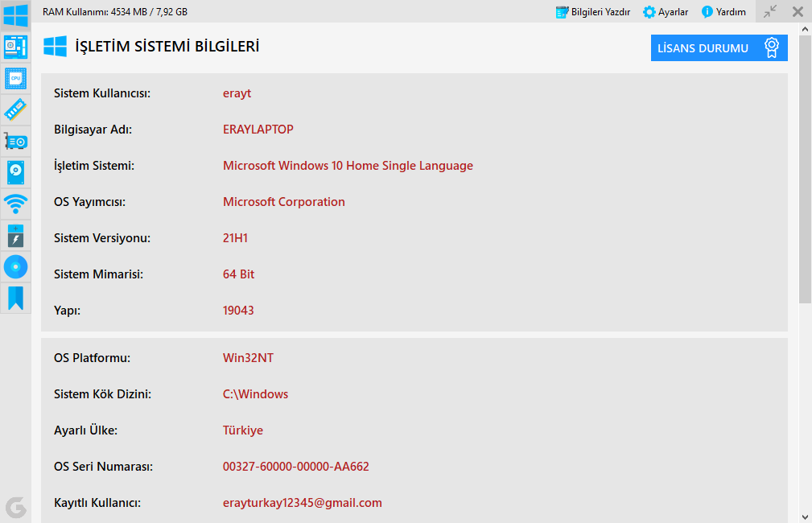
Task: Click the Bilgileri Yazdır print icon
Action: tap(562, 12)
